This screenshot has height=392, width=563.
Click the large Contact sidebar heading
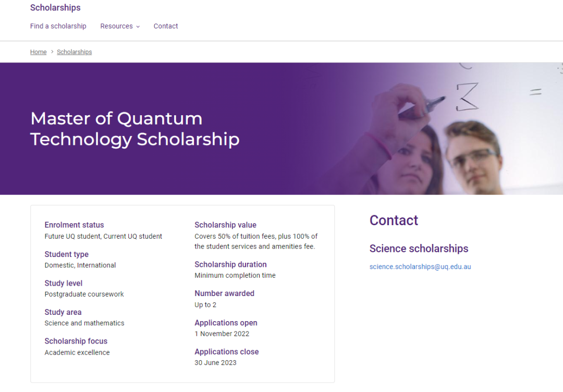click(394, 220)
